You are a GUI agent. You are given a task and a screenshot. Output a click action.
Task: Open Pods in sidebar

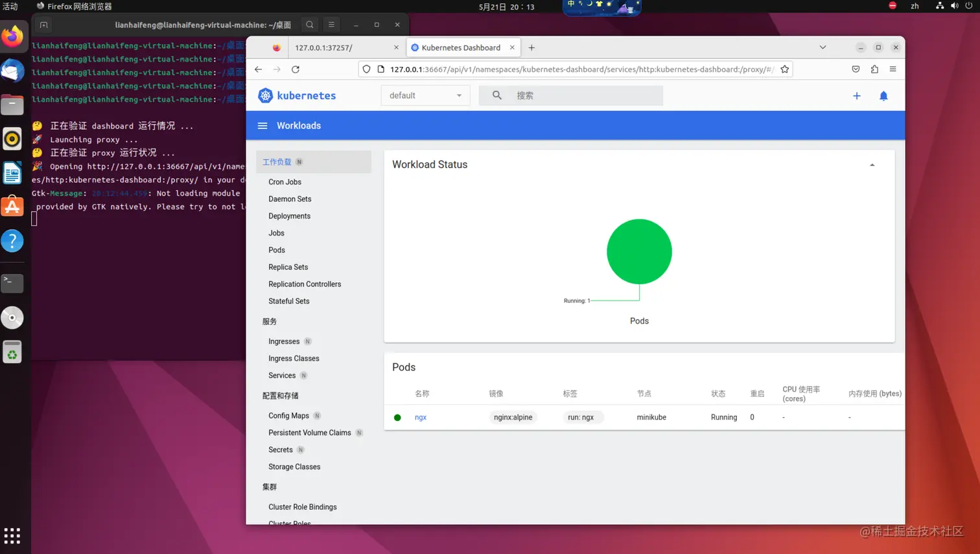pyautogui.click(x=277, y=250)
